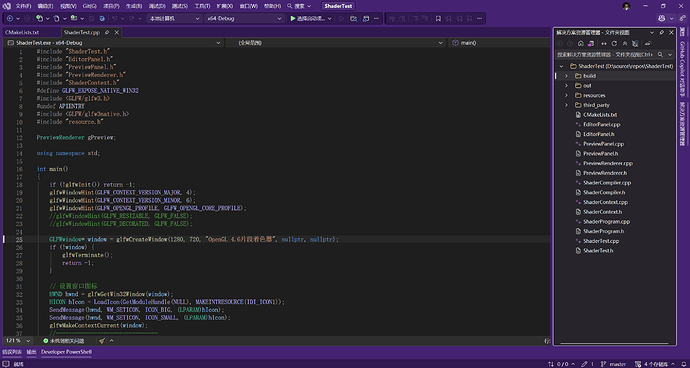Click the switch views icon in Solution Explorer
Image resolution: width=690 pixels, height=368 pixels.
tap(591, 43)
